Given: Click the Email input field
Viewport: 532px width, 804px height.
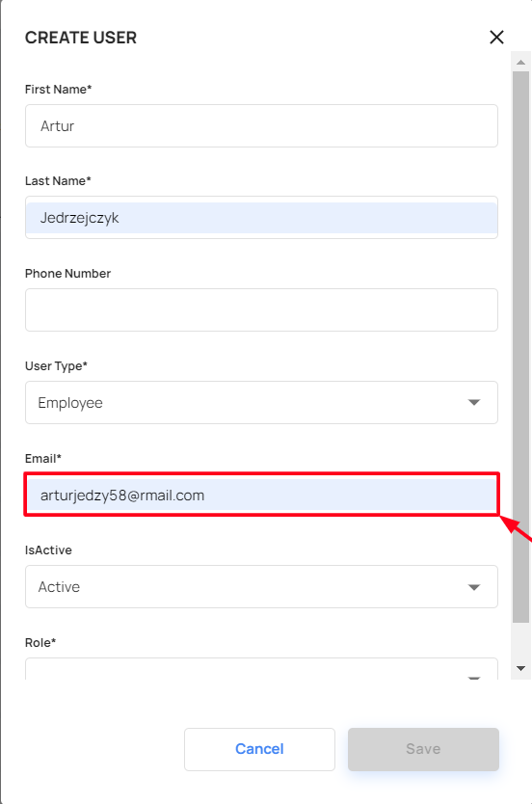Looking at the screenshot, I should point(261,495).
